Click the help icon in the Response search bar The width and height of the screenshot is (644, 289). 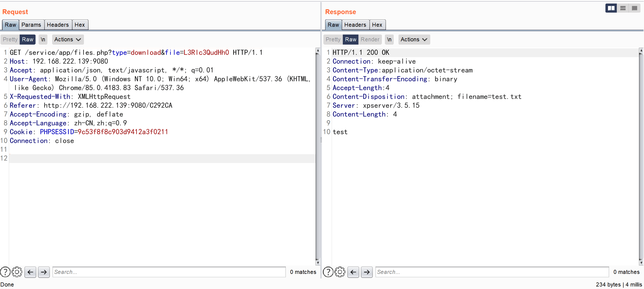coord(328,272)
